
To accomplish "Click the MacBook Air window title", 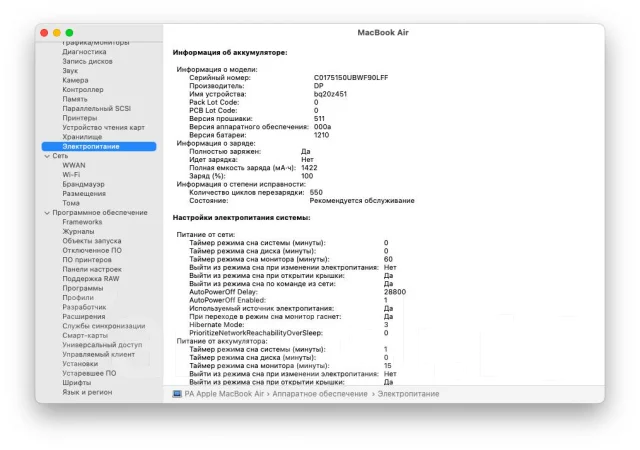I will click(x=383, y=32).
